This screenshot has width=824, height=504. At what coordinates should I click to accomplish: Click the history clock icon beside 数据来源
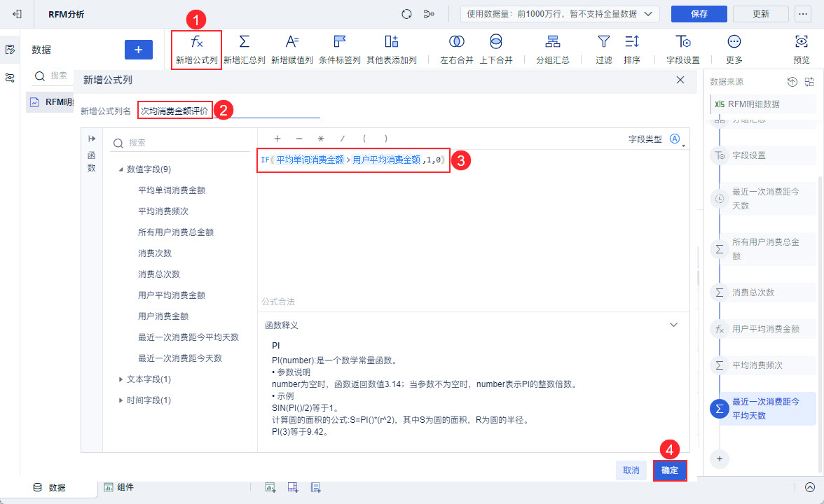792,81
